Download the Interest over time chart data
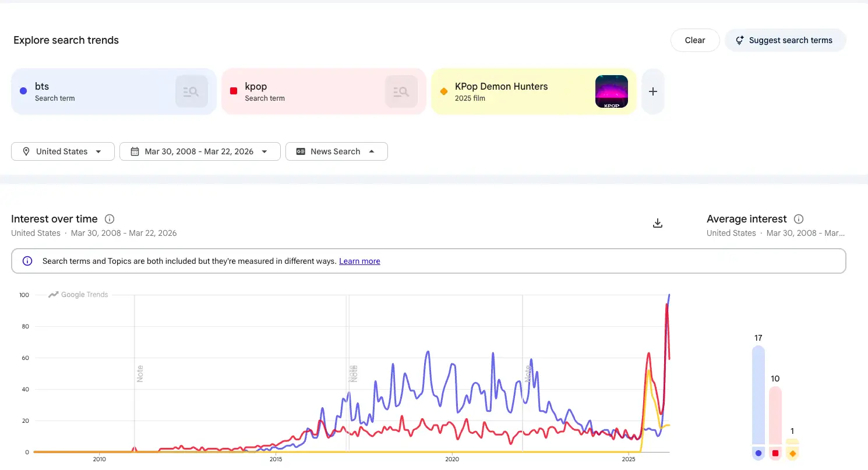 pos(658,223)
